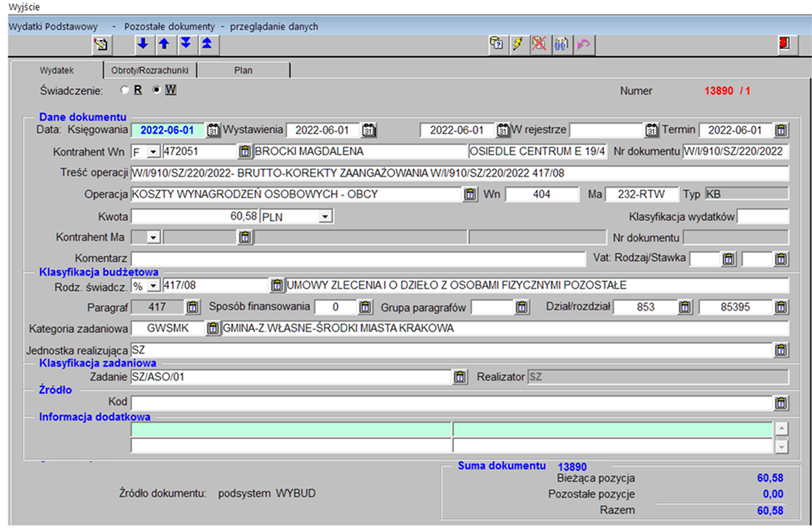This screenshot has height=529, width=812.
Task: Open lookup for Kontrahent Ma code
Action: [x=245, y=237]
